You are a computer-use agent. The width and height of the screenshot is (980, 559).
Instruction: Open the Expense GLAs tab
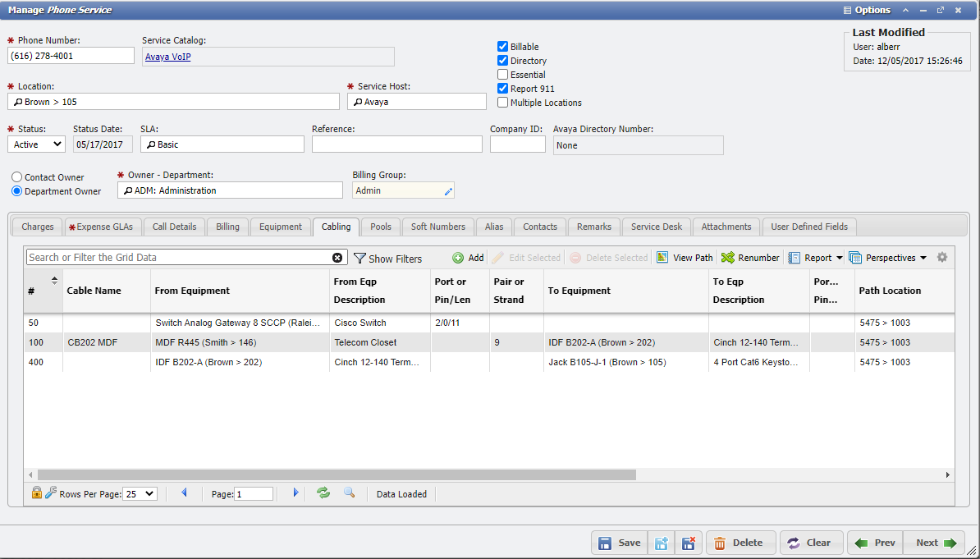coord(103,227)
